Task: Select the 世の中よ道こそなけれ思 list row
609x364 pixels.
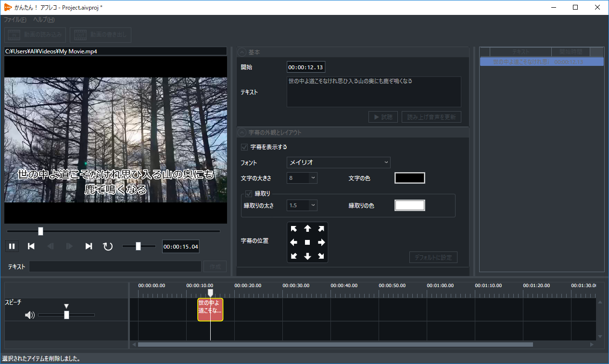Action: click(542, 62)
